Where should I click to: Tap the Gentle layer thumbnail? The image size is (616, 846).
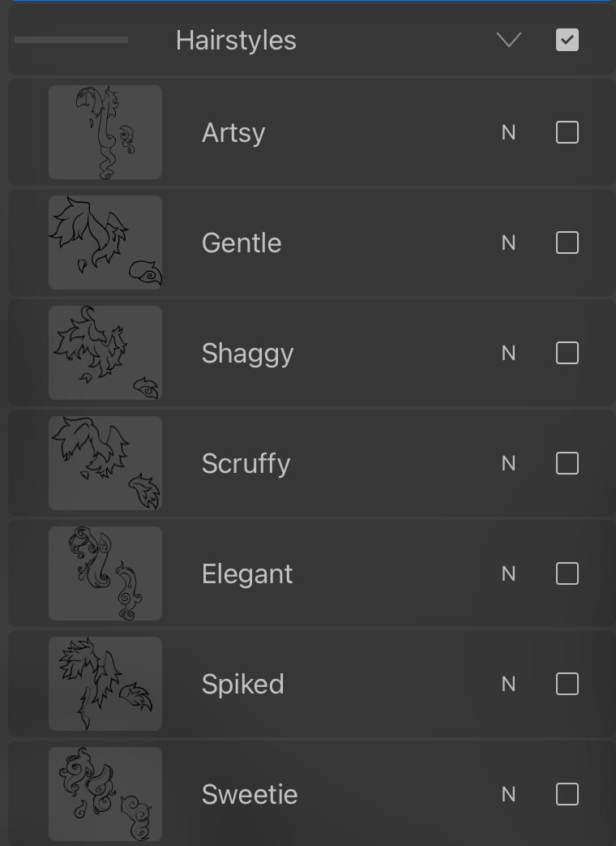(105, 243)
